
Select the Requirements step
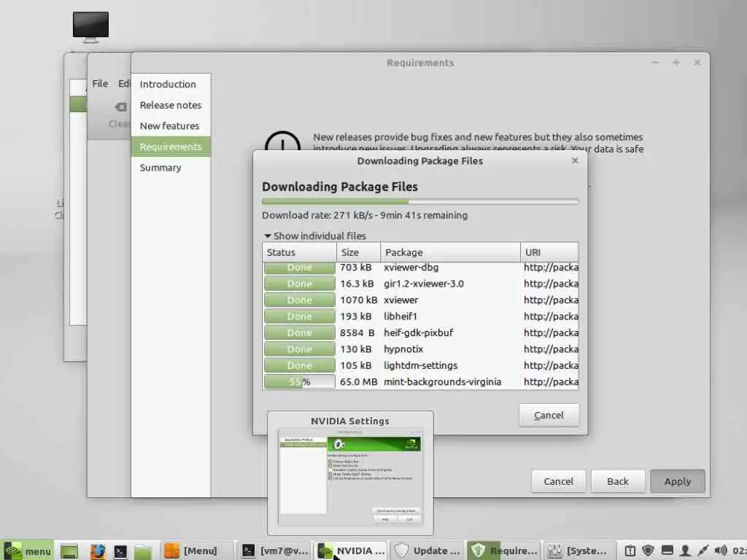[x=171, y=147]
